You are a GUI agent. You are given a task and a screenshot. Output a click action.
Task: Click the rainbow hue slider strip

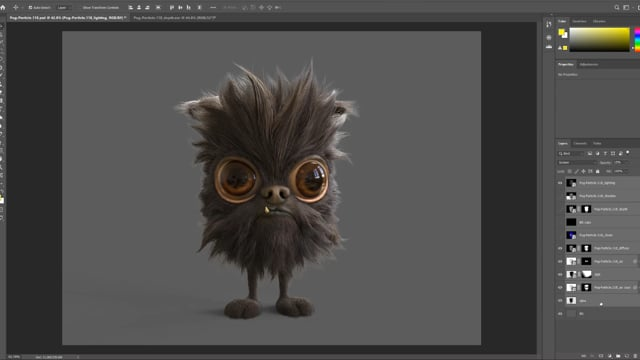click(637, 40)
